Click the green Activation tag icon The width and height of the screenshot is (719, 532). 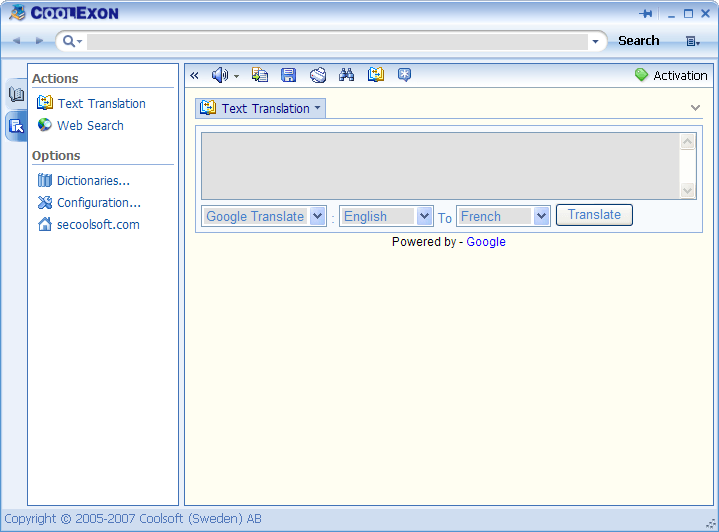click(x=641, y=75)
